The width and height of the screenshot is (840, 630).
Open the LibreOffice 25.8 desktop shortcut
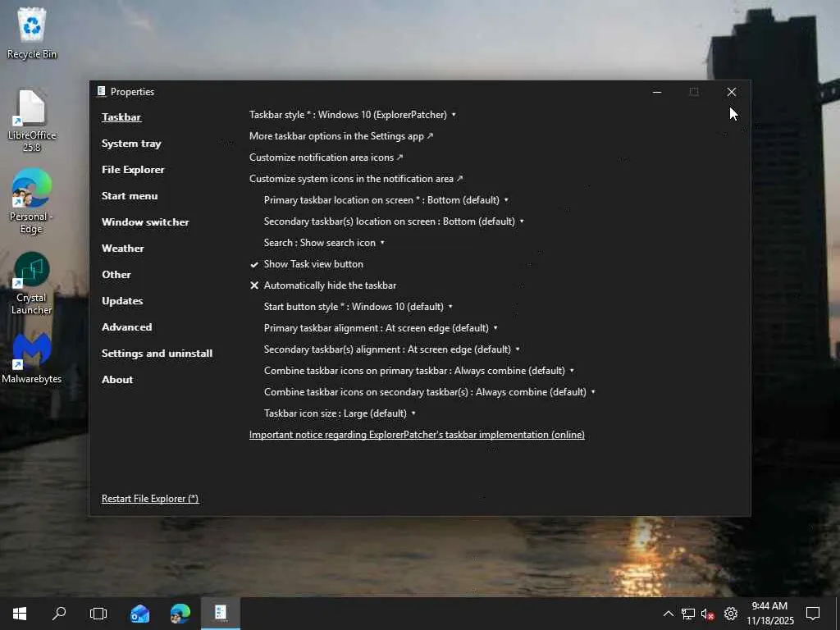click(32, 121)
